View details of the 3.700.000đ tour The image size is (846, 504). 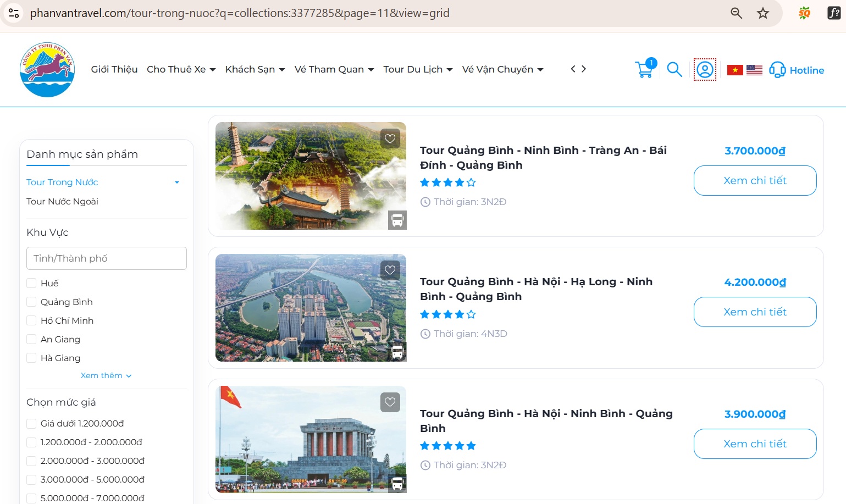(x=755, y=180)
